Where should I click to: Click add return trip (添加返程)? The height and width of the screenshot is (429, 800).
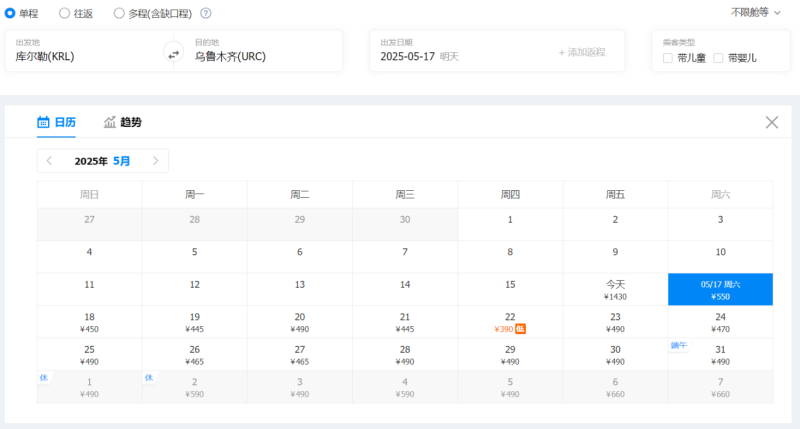click(x=582, y=53)
